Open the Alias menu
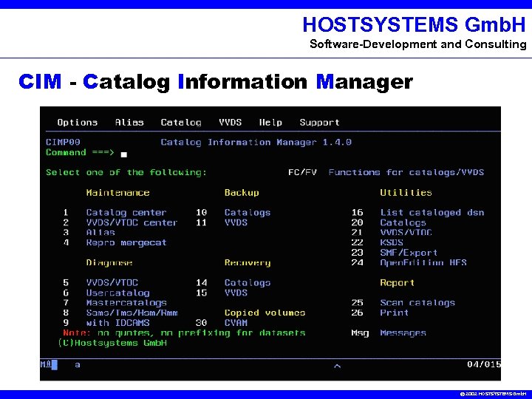This screenshot has height=399, width=532. coord(129,123)
